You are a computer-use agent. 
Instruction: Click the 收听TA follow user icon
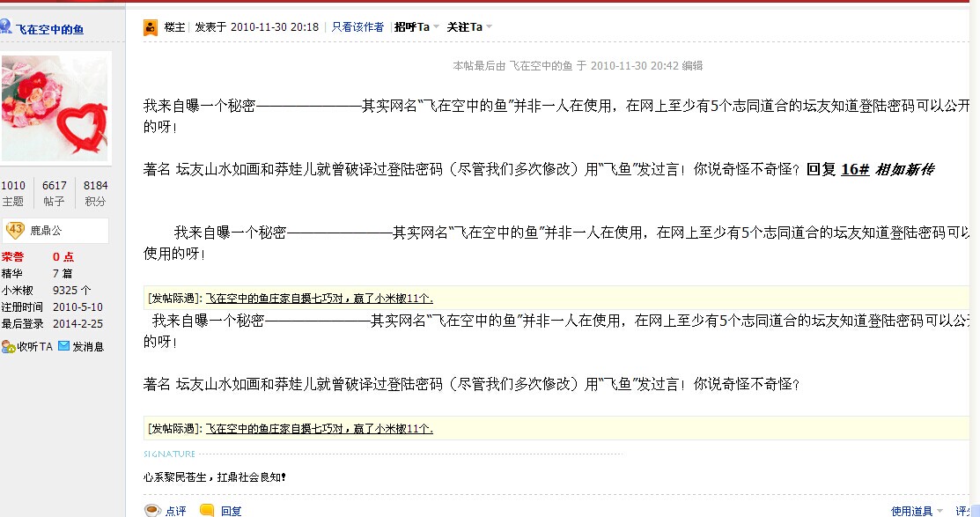coord(8,347)
